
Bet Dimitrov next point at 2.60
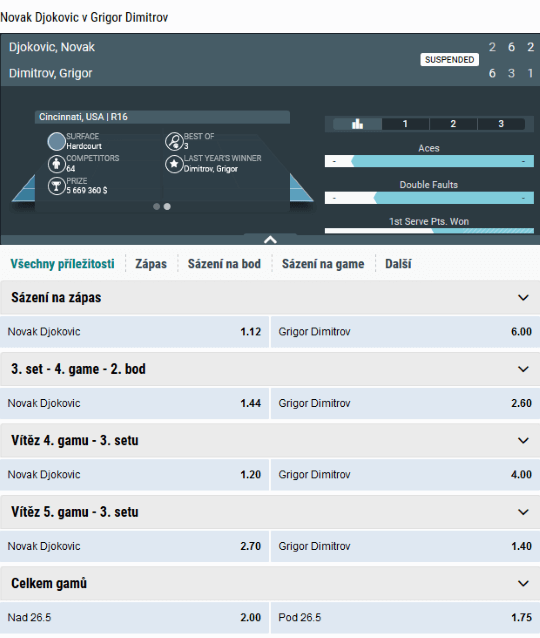click(x=405, y=403)
